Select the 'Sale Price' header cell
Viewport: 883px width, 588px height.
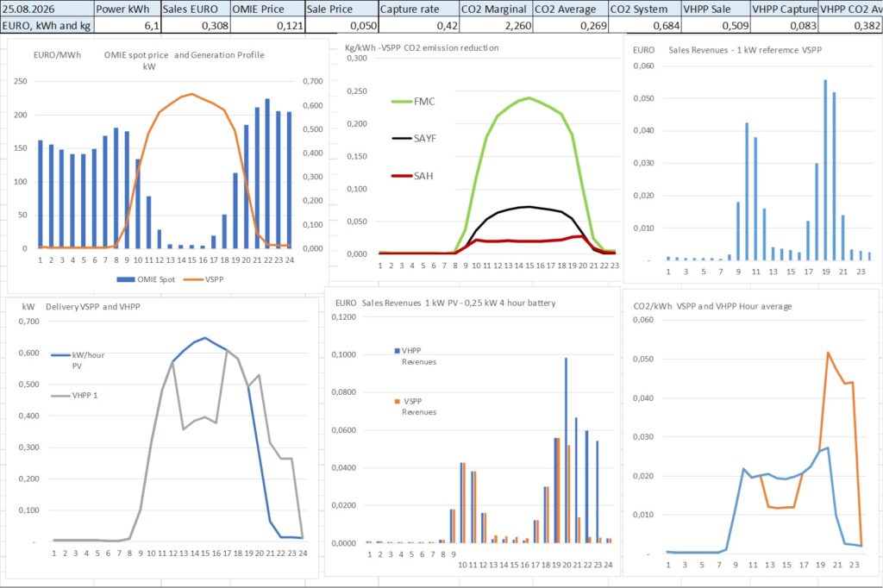point(341,9)
